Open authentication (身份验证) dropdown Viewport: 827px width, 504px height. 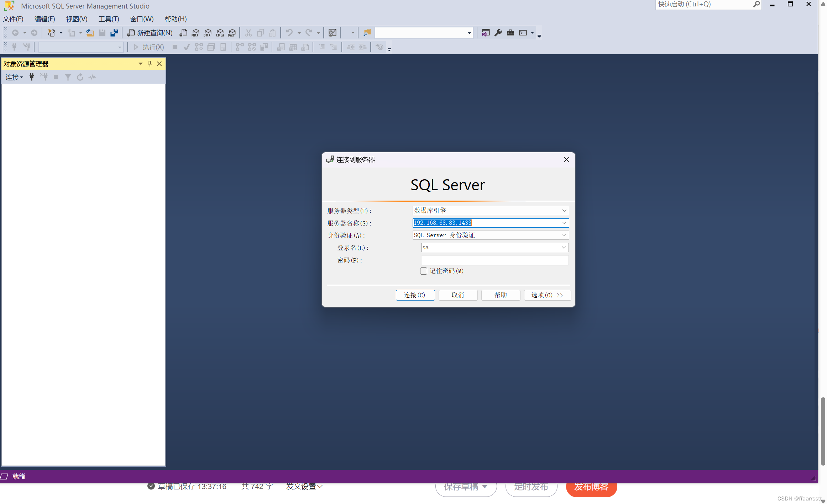click(564, 235)
